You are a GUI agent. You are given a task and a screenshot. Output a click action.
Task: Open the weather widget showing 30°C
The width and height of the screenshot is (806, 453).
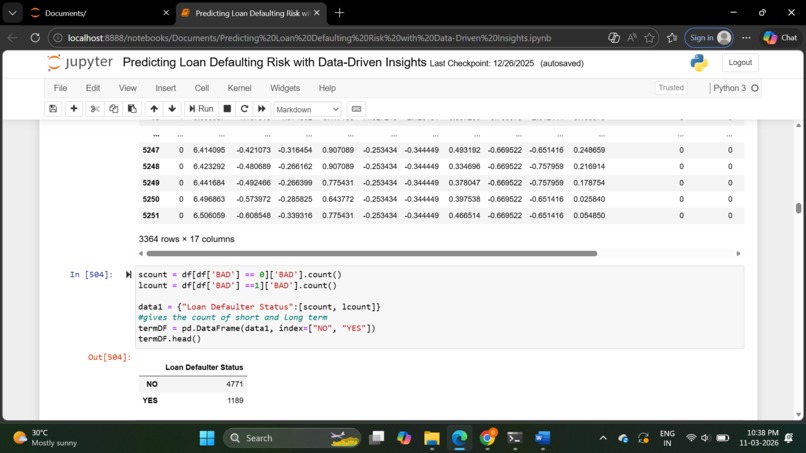click(x=45, y=438)
